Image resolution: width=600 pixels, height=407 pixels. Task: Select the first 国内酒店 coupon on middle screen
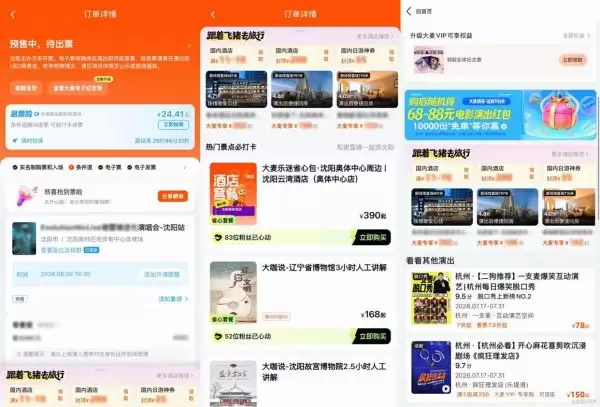pyautogui.click(x=236, y=55)
